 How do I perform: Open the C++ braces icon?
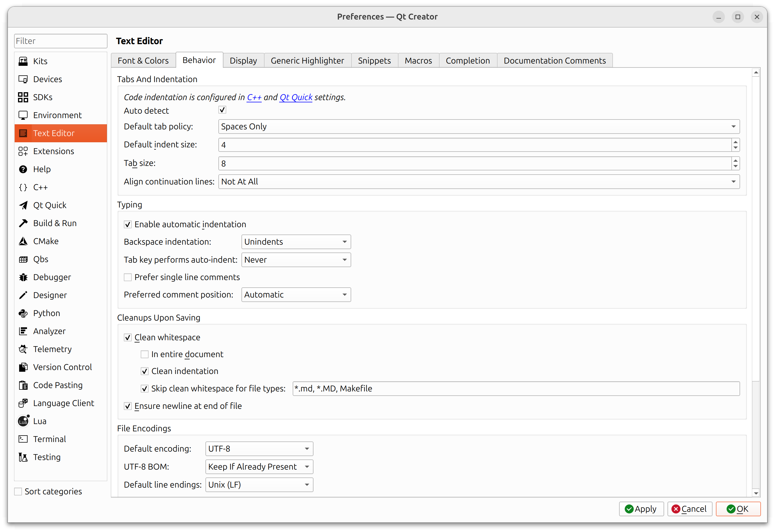23,187
